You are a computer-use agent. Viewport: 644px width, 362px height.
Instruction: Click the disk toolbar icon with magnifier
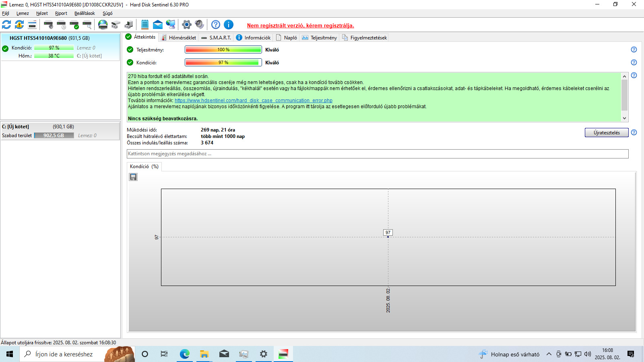pos(87,25)
